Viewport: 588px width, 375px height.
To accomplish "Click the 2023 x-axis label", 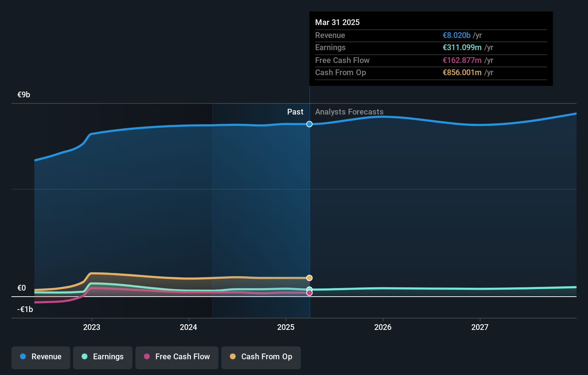I will tap(92, 327).
